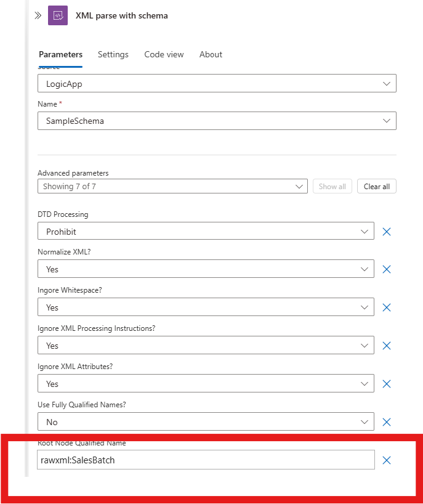Open the DTD Processing Prohibit dropdown
Image resolution: width=423 pixels, height=504 pixels.
tap(206, 231)
